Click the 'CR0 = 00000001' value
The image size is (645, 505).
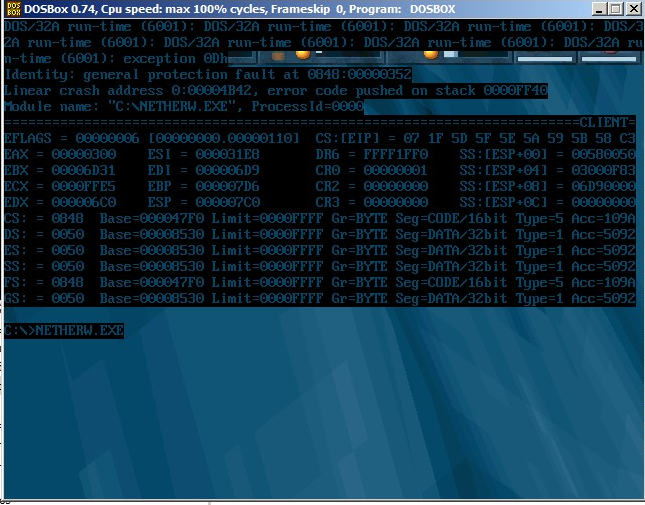[x=372, y=170]
